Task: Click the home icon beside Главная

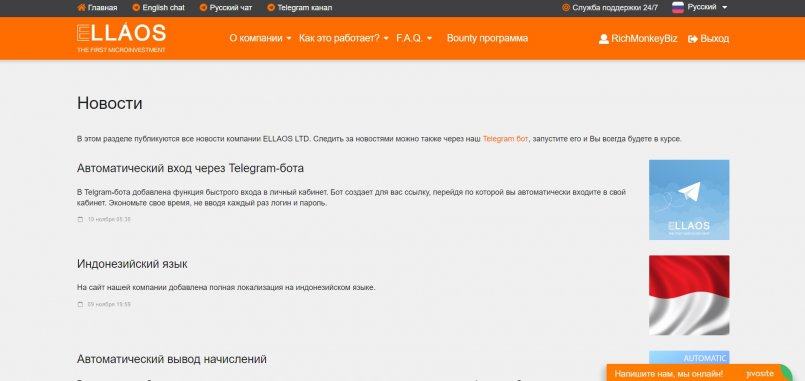Action: [x=81, y=8]
